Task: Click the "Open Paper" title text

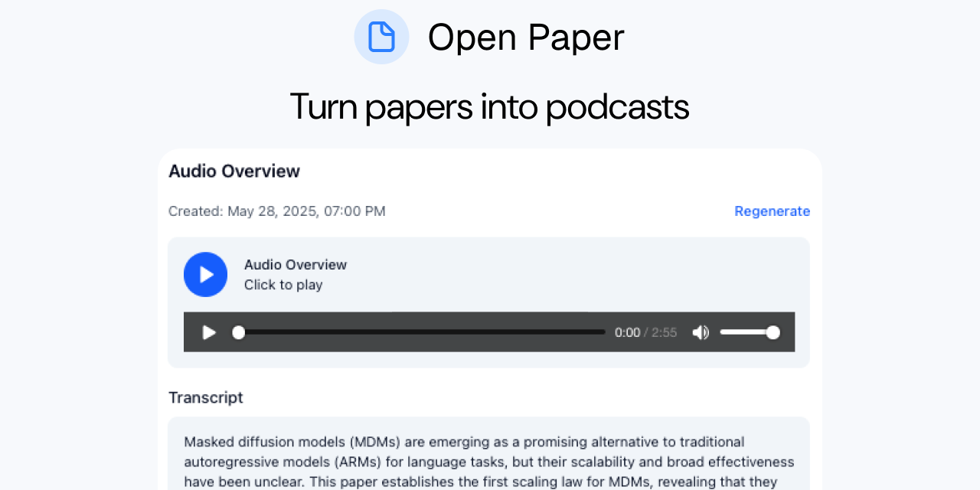Action: [526, 37]
